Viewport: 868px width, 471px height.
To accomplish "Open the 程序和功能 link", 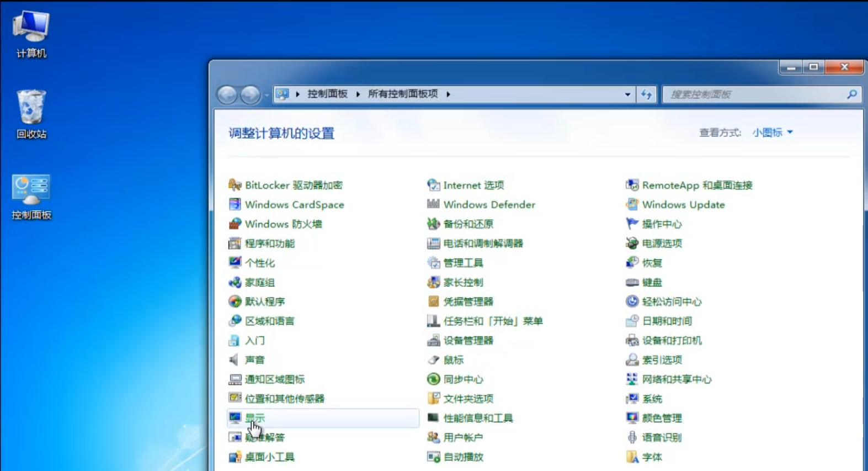I will point(269,244).
